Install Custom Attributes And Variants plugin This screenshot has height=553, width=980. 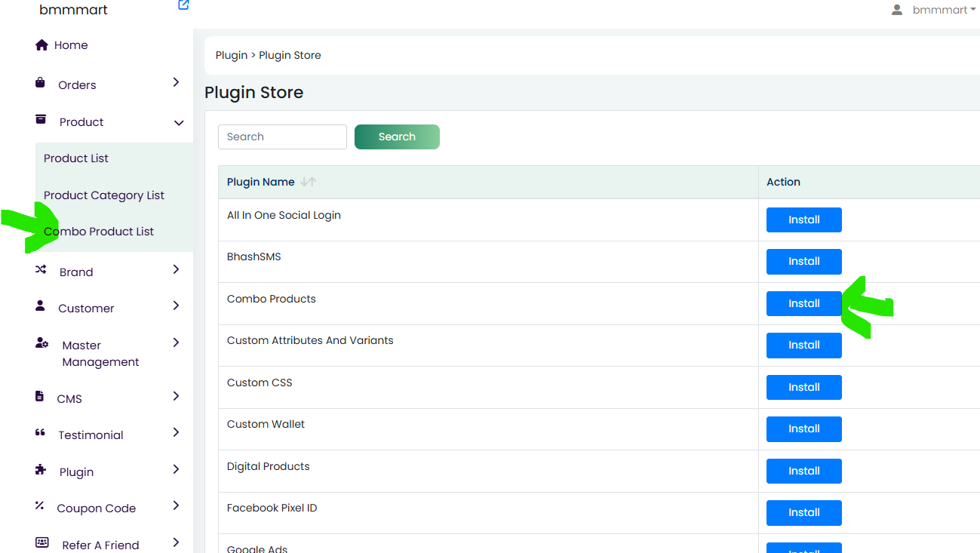pos(804,345)
